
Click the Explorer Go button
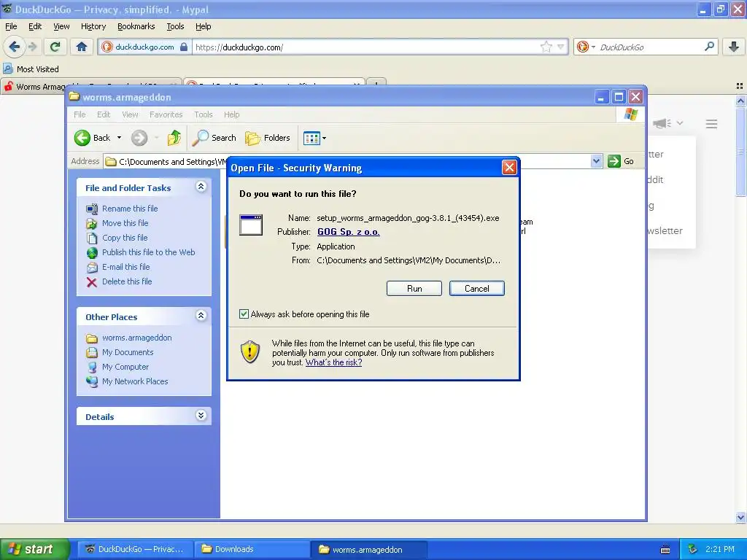(622, 161)
